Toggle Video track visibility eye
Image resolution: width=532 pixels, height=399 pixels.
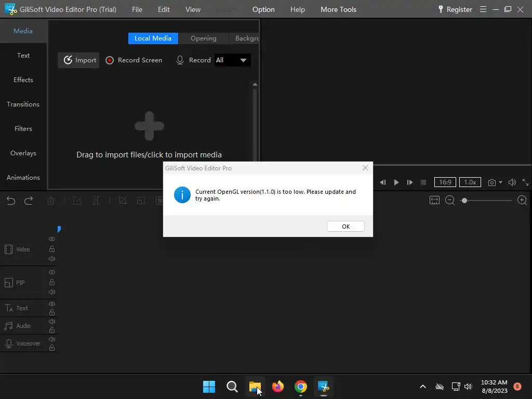[52, 239]
